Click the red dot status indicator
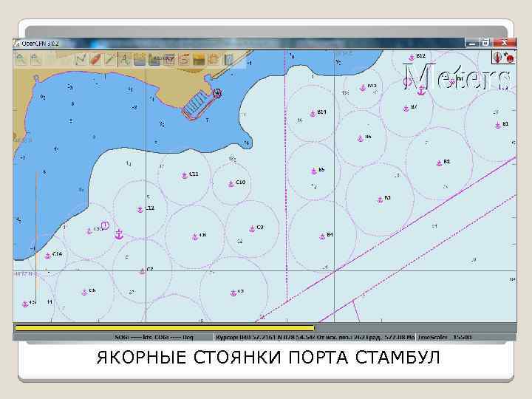This screenshot has width=532, height=399. (509, 58)
